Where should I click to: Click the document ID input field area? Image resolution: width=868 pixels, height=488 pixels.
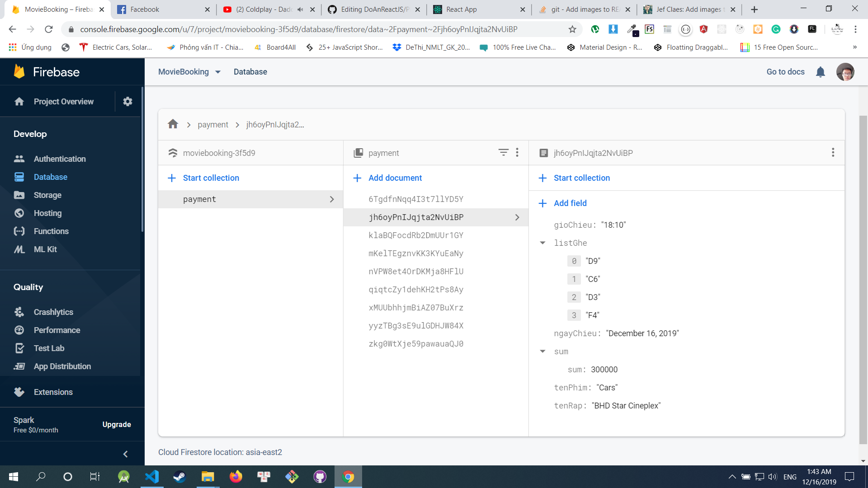[x=592, y=153]
